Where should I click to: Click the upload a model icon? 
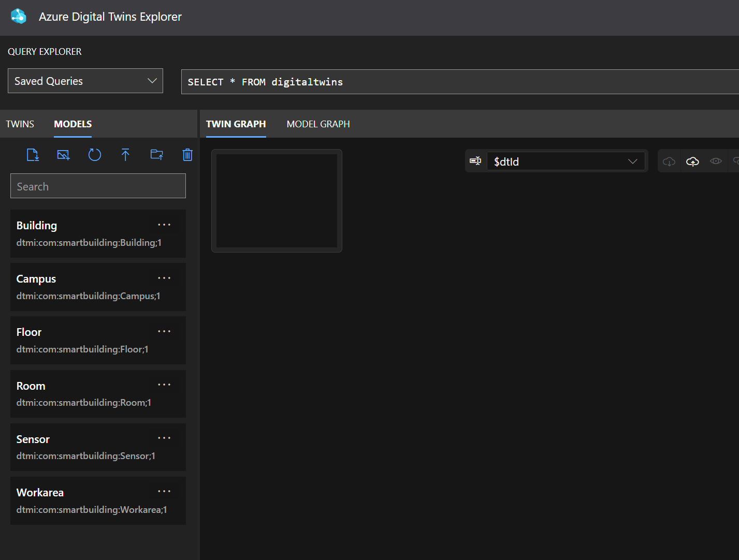(x=125, y=155)
